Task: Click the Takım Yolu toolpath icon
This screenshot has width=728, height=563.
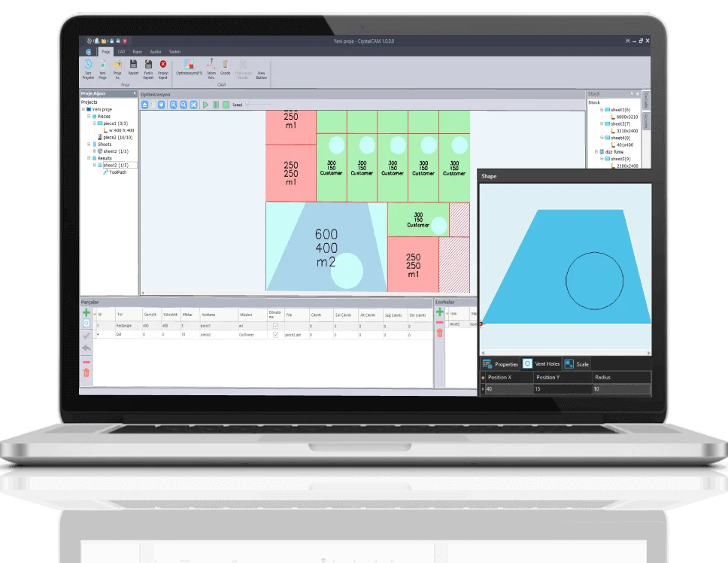Action: tap(211, 67)
